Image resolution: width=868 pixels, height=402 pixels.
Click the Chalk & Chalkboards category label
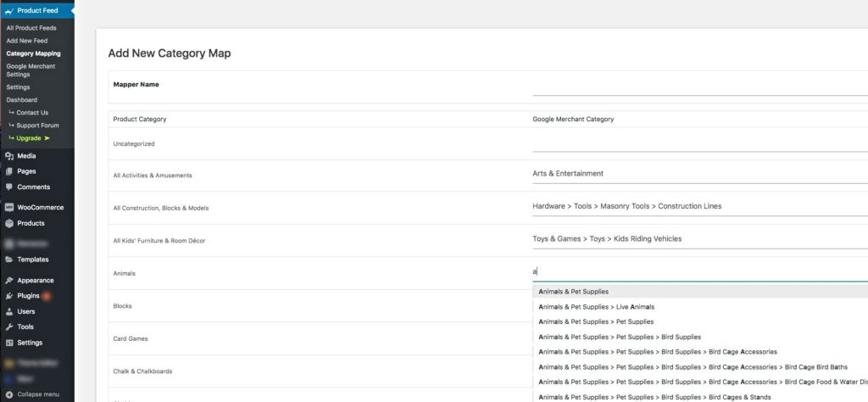tap(142, 371)
